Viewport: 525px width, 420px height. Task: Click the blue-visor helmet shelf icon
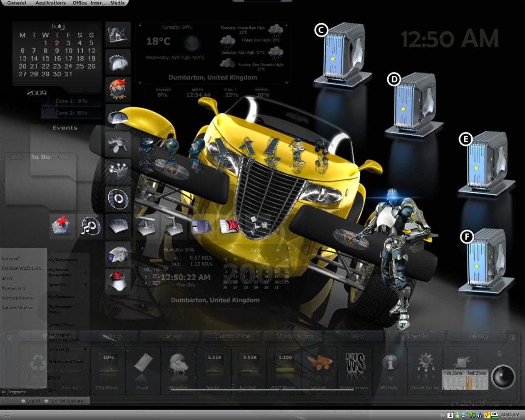(118, 254)
